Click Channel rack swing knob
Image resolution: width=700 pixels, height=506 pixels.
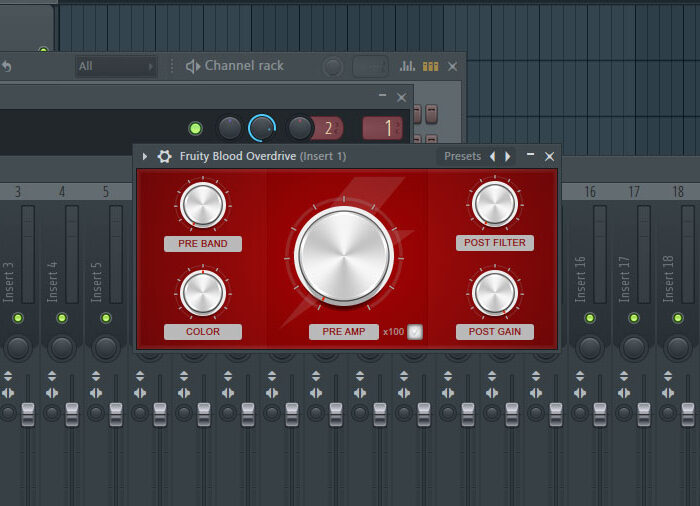(x=333, y=67)
